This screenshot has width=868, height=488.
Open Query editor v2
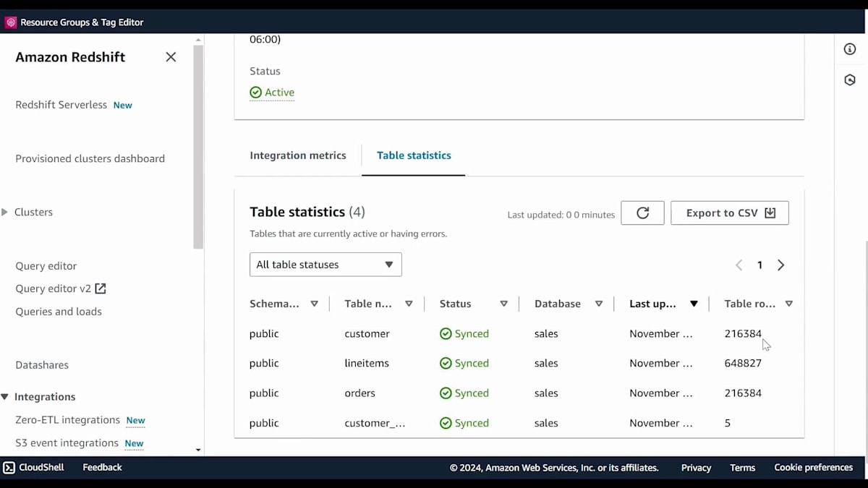(53, 288)
